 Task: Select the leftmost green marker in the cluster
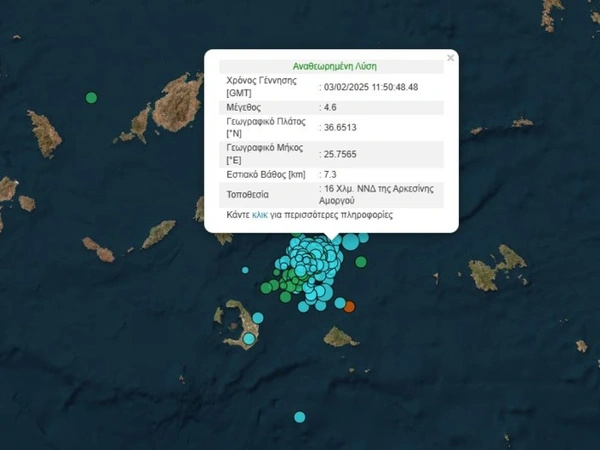click(x=267, y=287)
